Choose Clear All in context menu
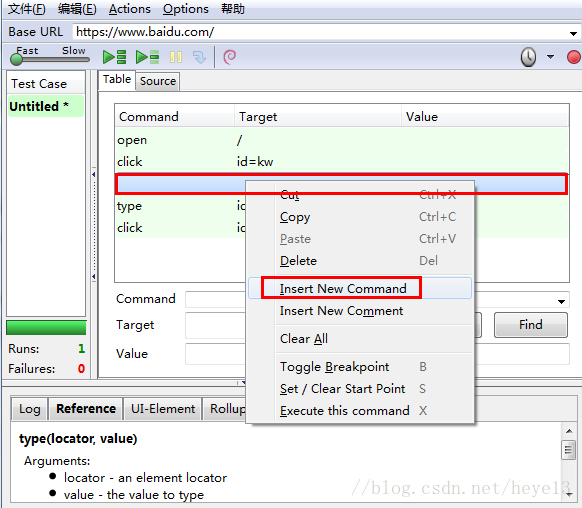Image resolution: width=582 pixels, height=508 pixels. coord(360,338)
